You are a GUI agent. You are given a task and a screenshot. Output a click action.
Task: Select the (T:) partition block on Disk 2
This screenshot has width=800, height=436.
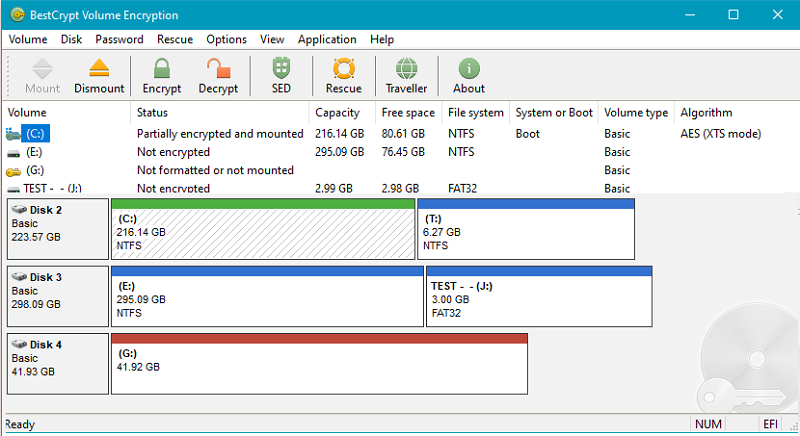pos(525,232)
